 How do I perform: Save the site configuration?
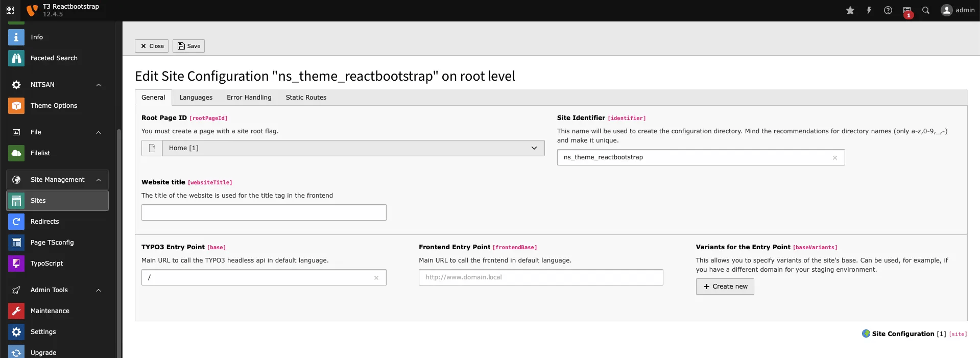click(188, 46)
